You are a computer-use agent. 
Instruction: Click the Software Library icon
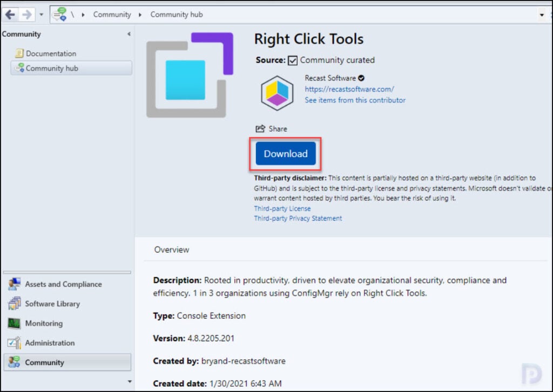[x=15, y=303]
